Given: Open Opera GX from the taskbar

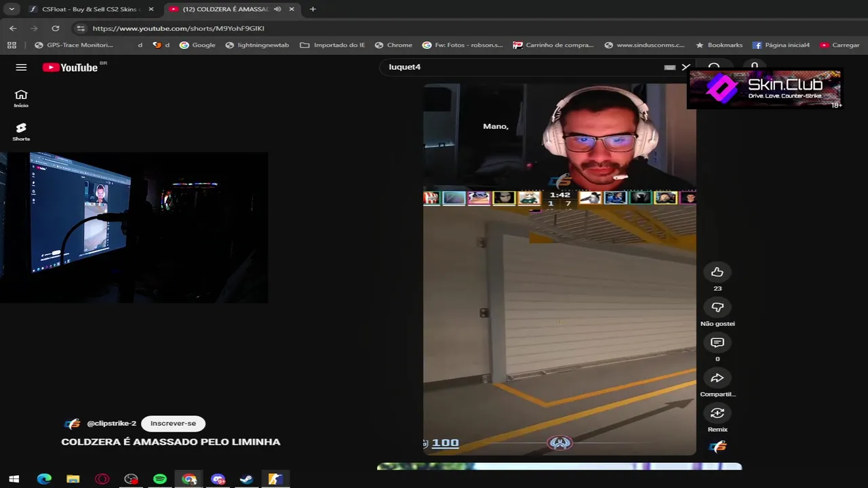Looking at the screenshot, I should coord(102,479).
